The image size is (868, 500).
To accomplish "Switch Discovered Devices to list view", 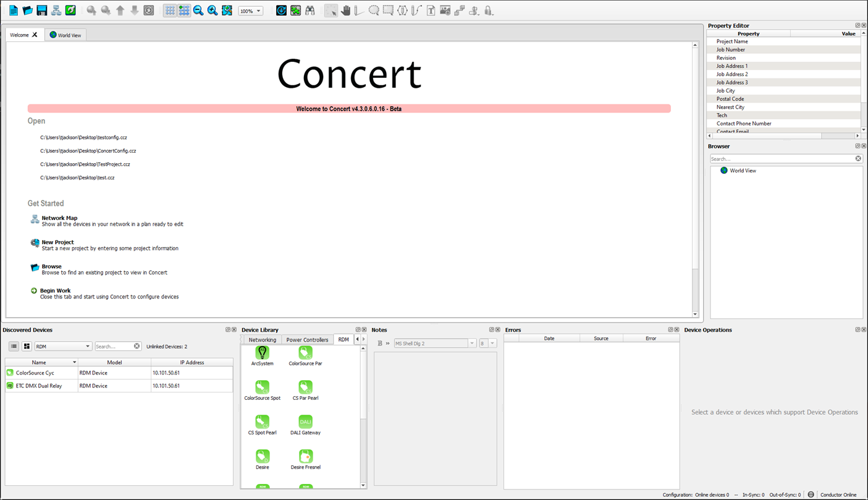I will pos(14,347).
